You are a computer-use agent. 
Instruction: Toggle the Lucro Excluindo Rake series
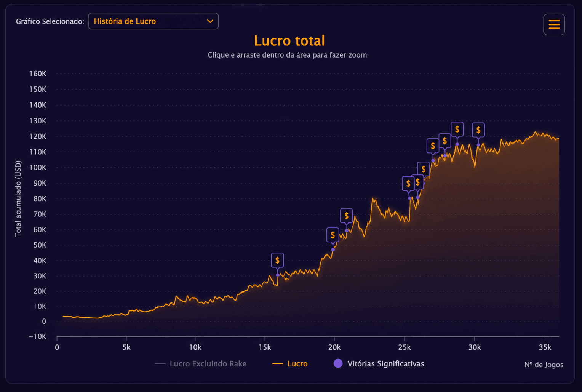coord(201,364)
